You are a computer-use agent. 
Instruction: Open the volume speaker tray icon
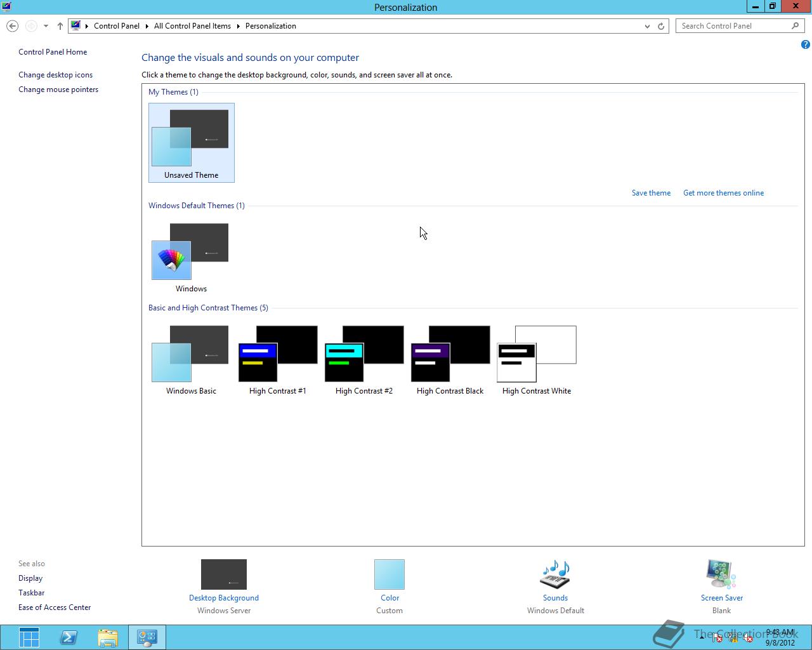749,638
